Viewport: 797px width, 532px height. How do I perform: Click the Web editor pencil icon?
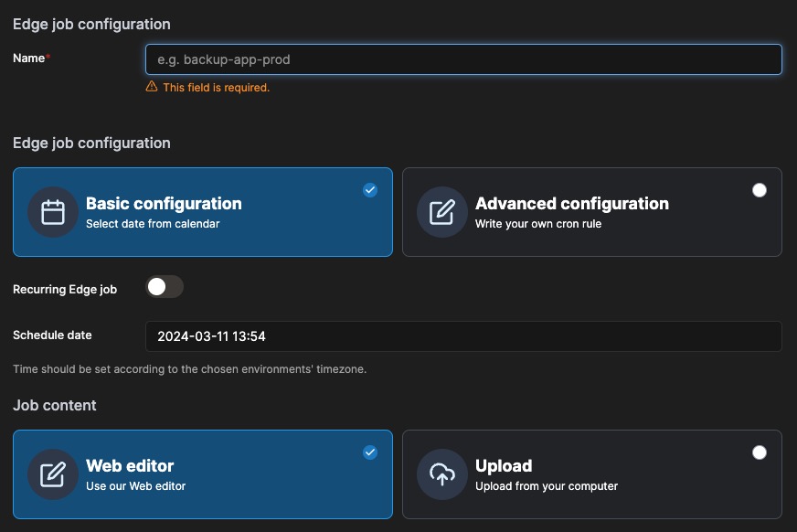pyautogui.click(x=52, y=474)
